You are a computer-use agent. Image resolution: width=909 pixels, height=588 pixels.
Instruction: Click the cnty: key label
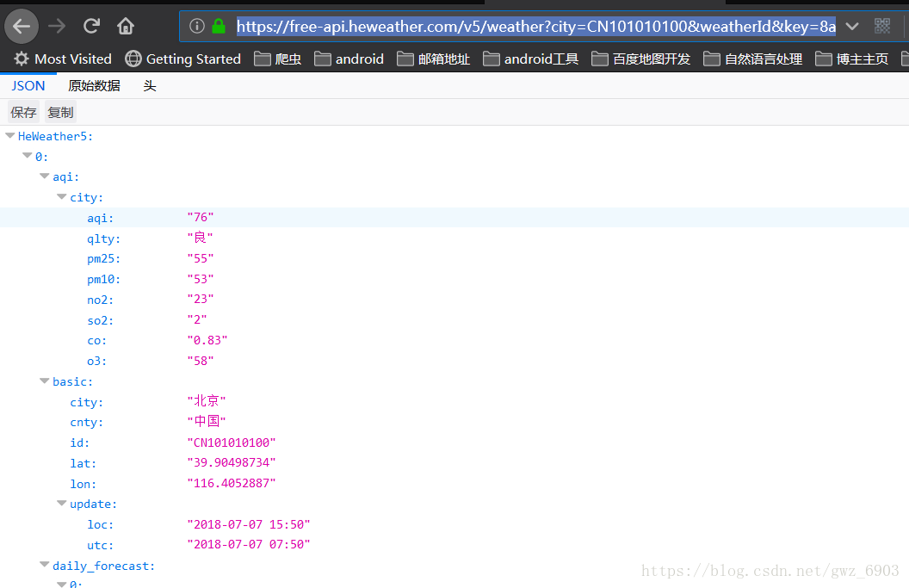pos(86,422)
